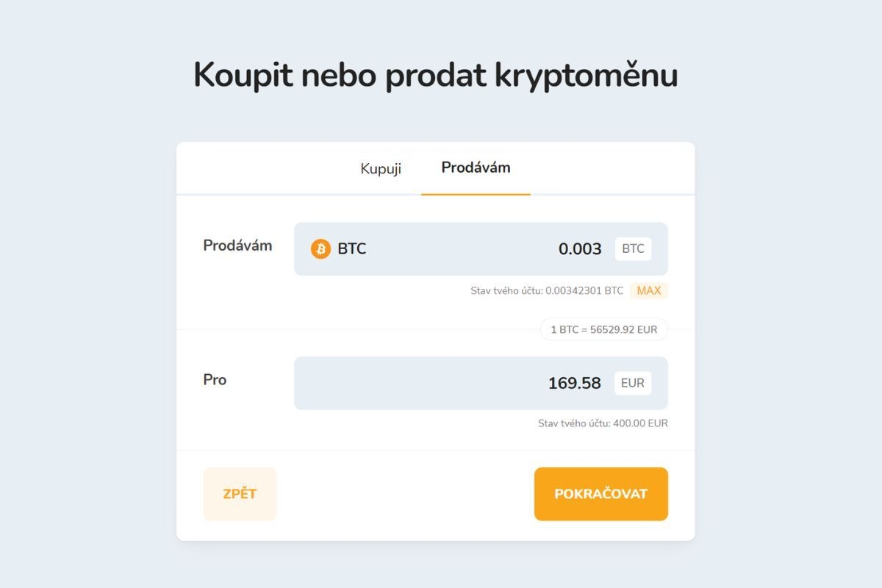Click the orange Bitcoin logo icon
The image size is (882, 588).
[x=320, y=249]
